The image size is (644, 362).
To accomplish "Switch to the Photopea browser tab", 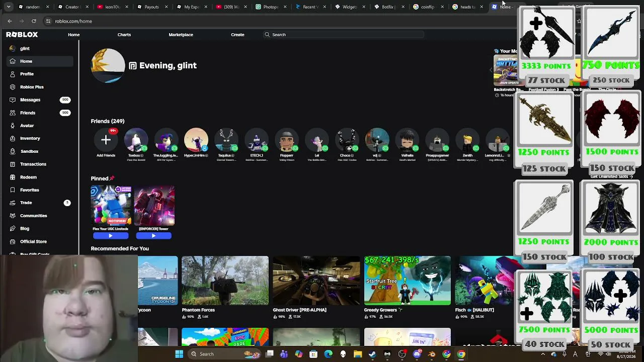I will [271, 7].
